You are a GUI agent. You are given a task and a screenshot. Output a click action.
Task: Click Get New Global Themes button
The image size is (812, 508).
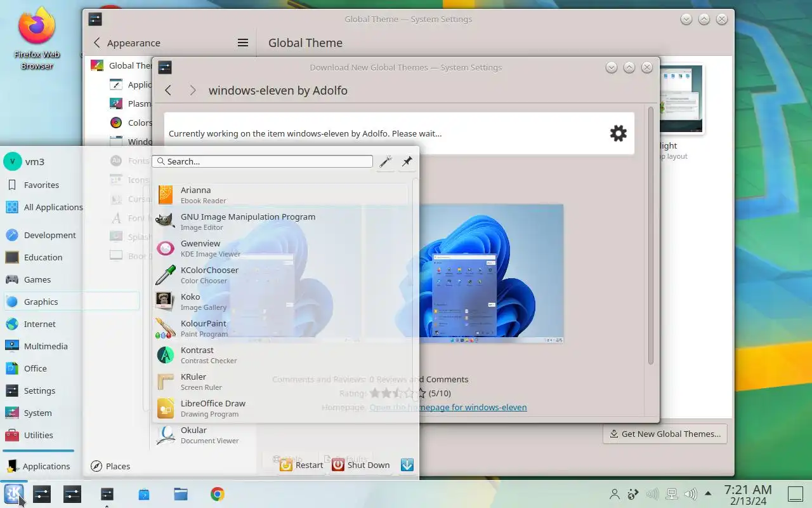coord(665,434)
